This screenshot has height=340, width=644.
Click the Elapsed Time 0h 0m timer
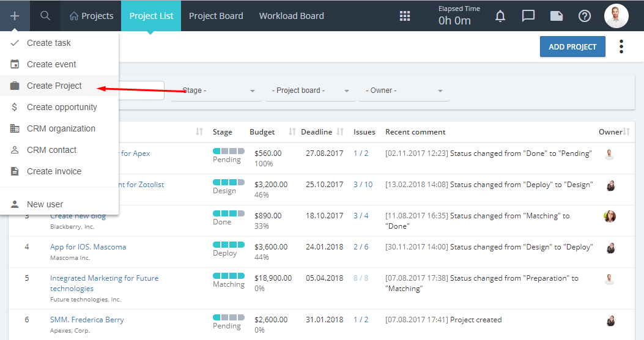[x=459, y=16]
